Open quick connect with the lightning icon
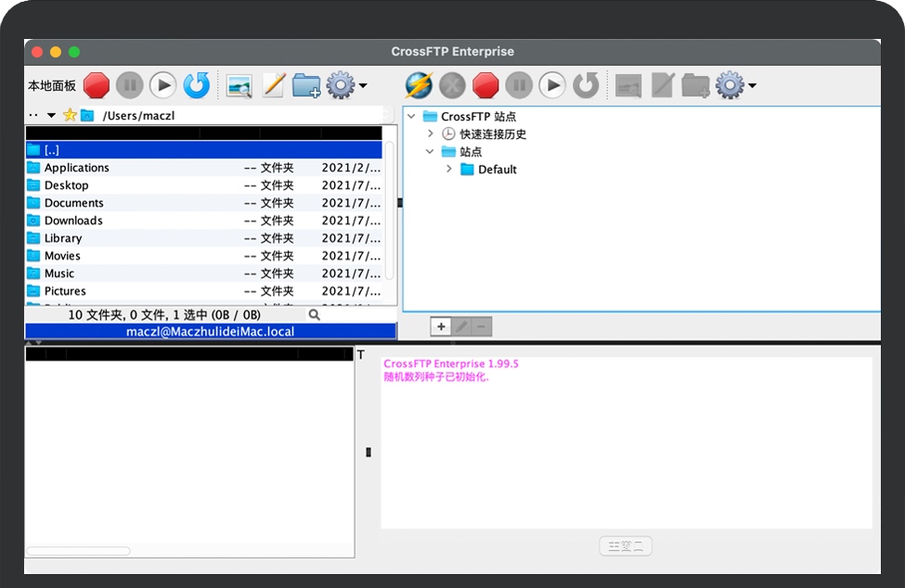This screenshot has width=905, height=588. point(417,84)
